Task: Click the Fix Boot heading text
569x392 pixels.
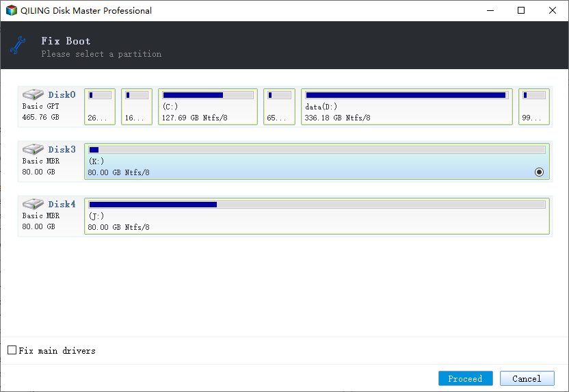Action: tap(66, 41)
